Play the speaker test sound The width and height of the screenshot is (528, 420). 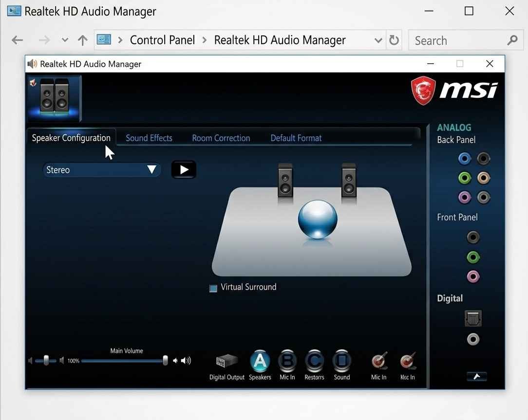[184, 170]
